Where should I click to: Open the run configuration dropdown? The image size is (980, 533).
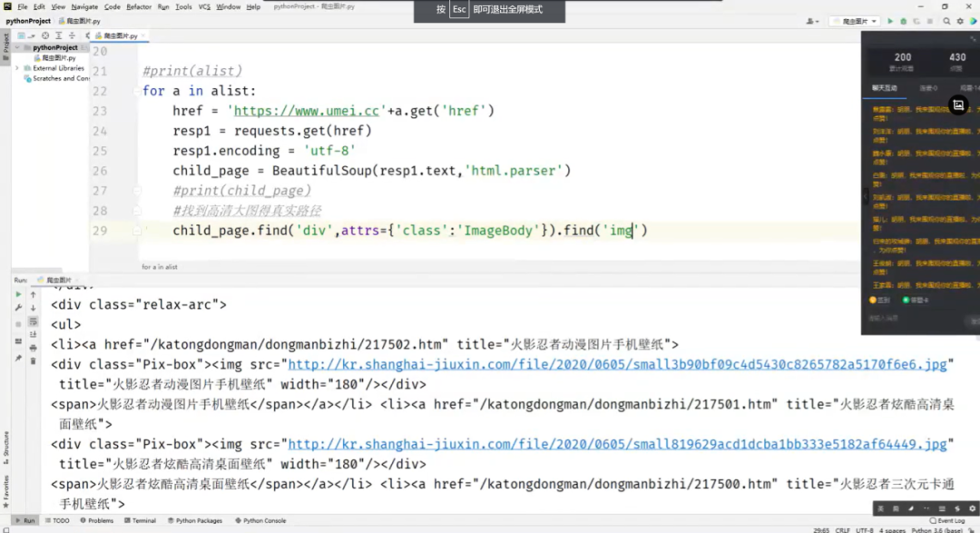[855, 21]
